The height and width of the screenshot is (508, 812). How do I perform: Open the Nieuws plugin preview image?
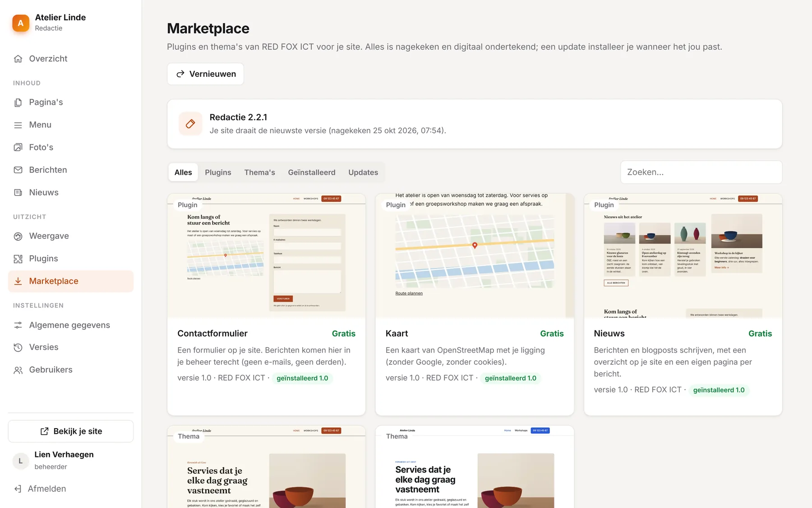pos(683,256)
